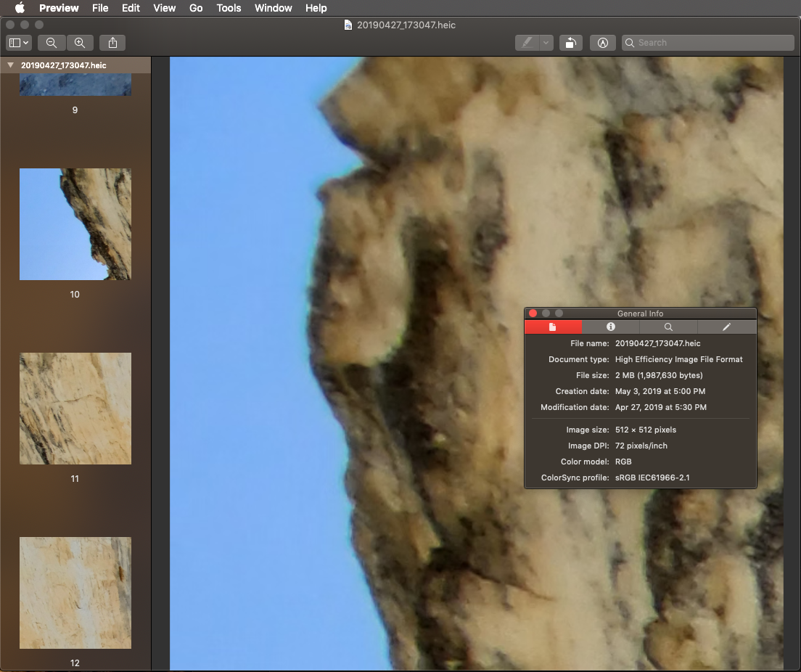Image resolution: width=801 pixels, height=672 pixels.
Task: Open the Keywords inspector tab
Action: click(x=668, y=327)
